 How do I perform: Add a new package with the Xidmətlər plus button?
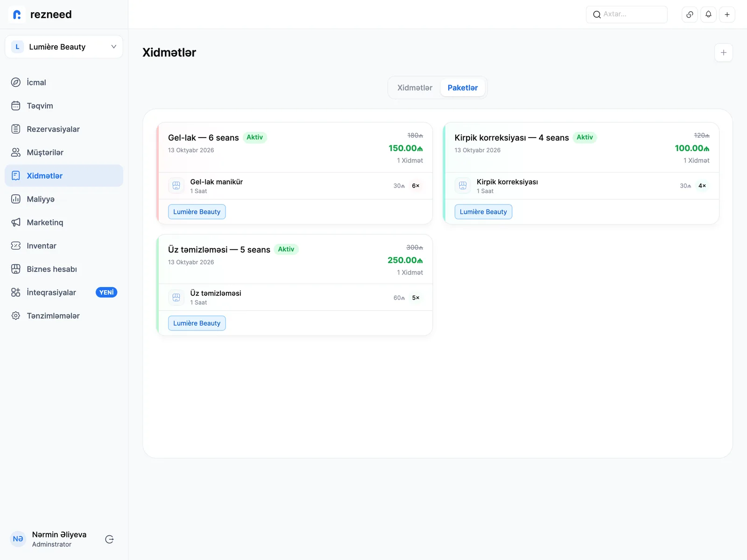point(723,53)
